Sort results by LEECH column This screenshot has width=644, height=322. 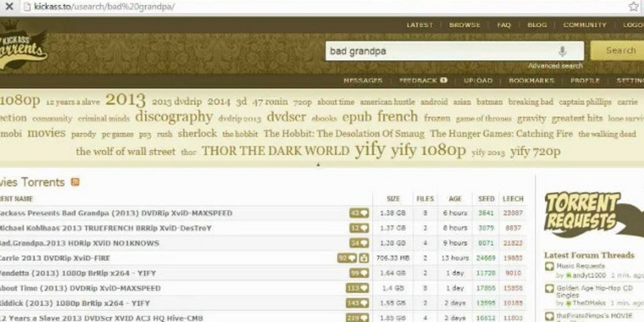[x=513, y=199]
